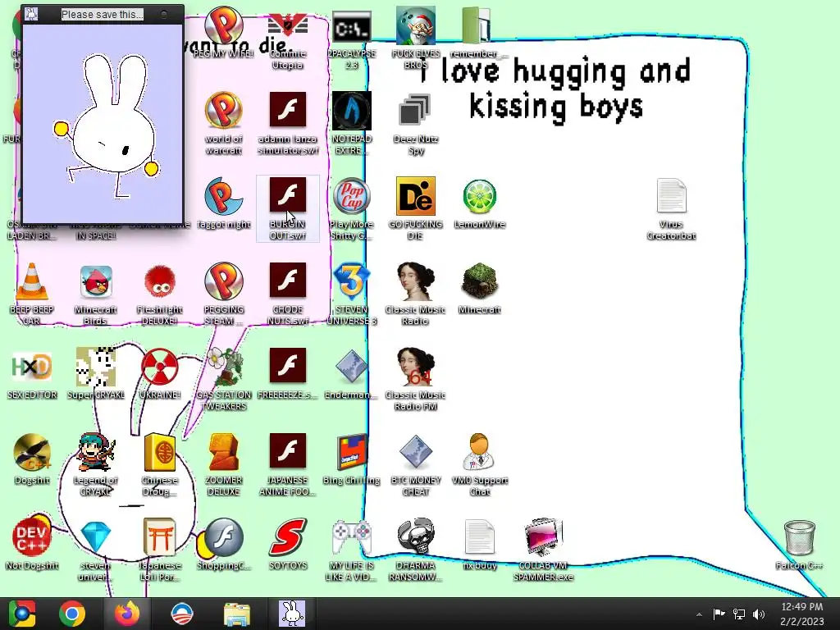840x630 pixels.
Task: Select the MY LIFE IS LIKE A VID... gamepad icon
Action: coord(351,549)
